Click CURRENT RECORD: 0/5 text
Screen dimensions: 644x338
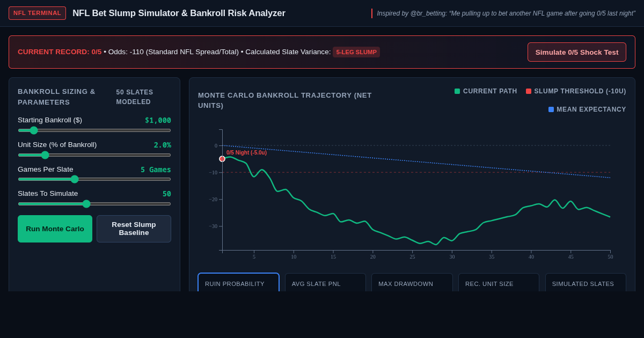click(60, 52)
